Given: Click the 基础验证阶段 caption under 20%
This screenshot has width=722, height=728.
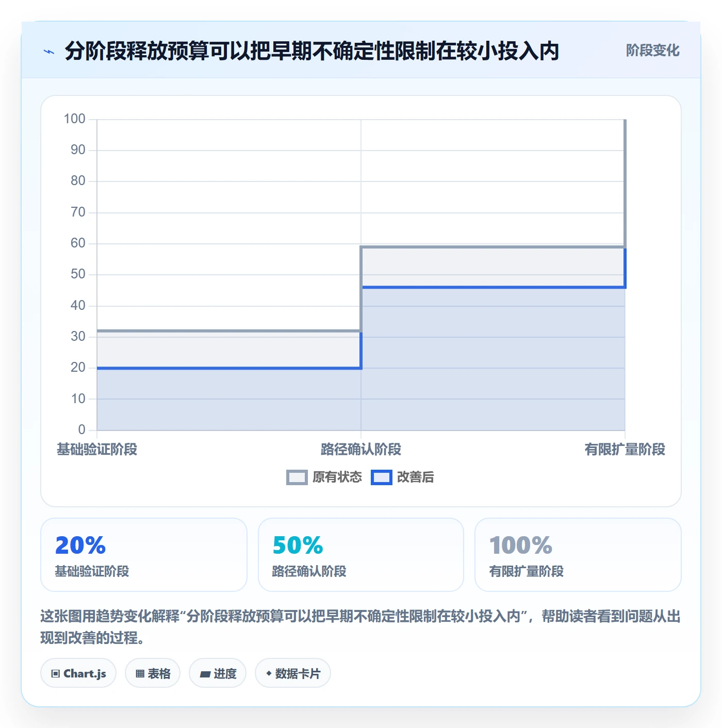Looking at the screenshot, I should pos(92,571).
